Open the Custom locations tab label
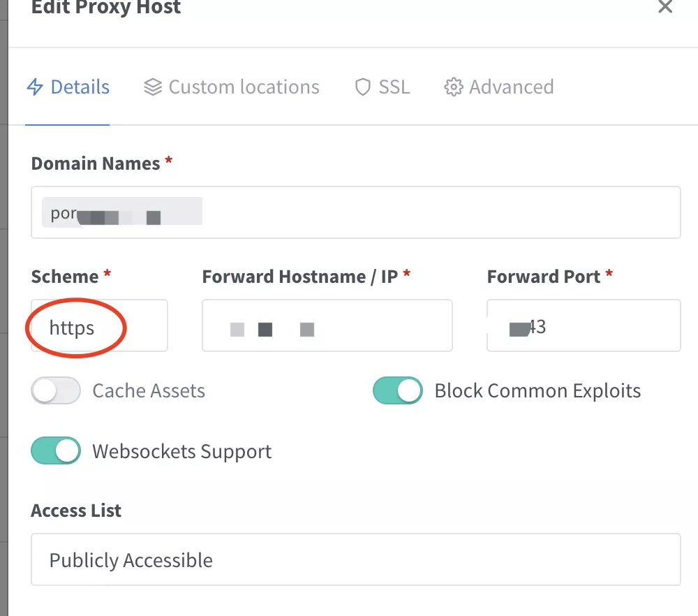Screen dimensions: 698x616 point(244,87)
